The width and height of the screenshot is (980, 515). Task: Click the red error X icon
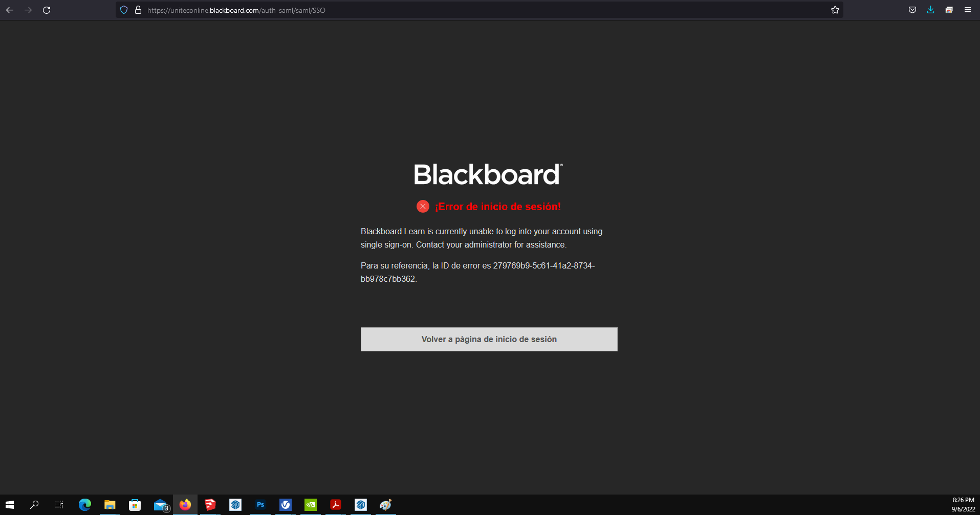(x=423, y=206)
